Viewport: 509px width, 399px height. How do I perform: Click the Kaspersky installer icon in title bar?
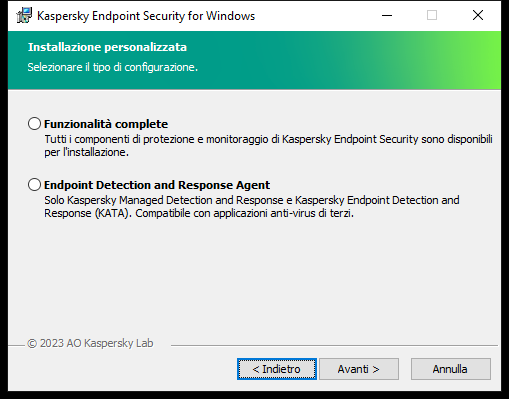pos(24,16)
